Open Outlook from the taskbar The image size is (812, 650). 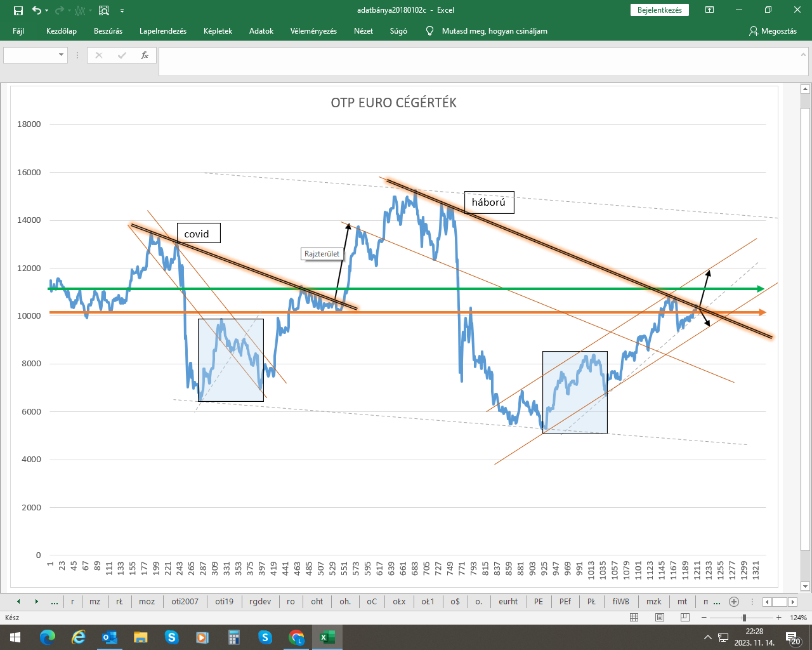click(110, 637)
